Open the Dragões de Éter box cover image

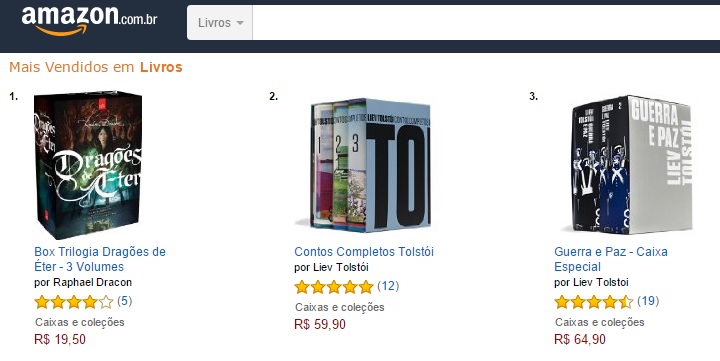coord(88,165)
